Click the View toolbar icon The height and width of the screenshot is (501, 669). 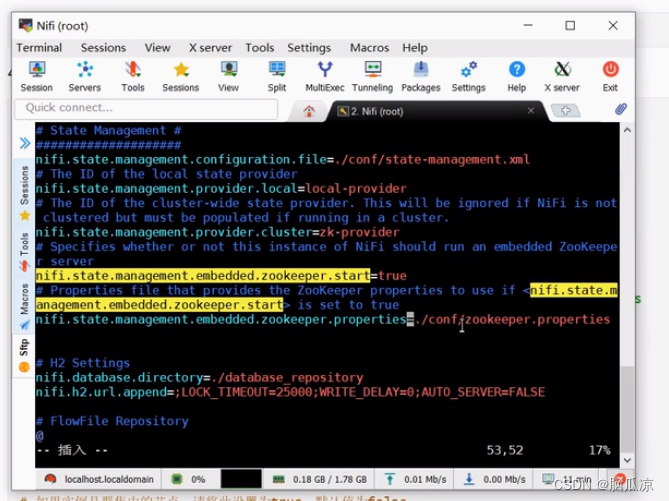pos(229,77)
